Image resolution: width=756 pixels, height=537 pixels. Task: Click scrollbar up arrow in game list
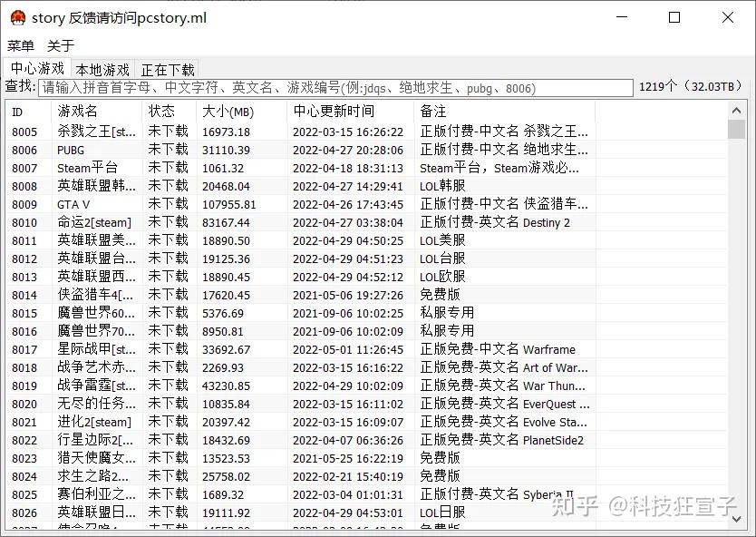click(x=736, y=109)
